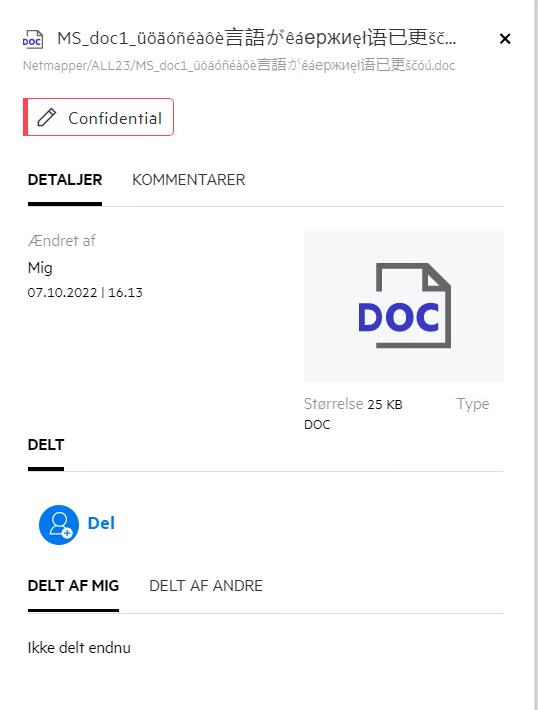Viewport: 538px width, 710px height.
Task: Select the DELT AF MIG tab
Action: (73, 586)
